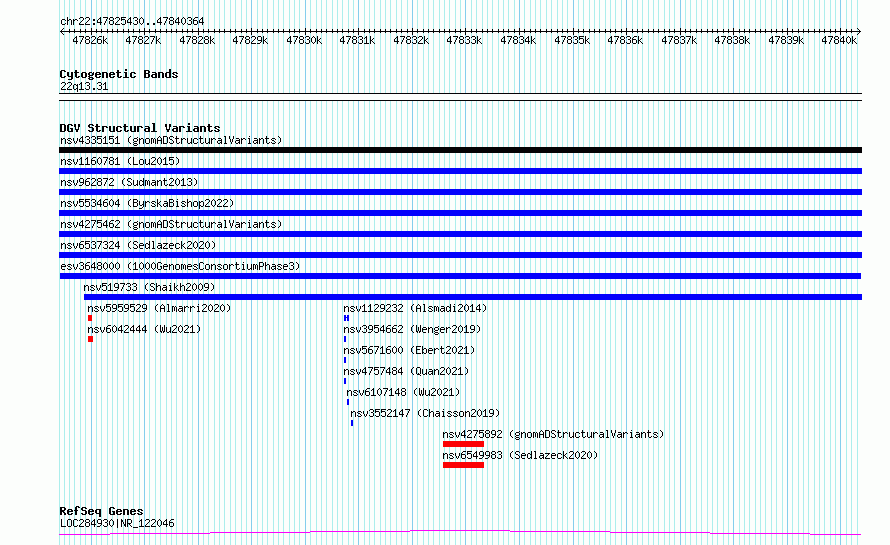This screenshot has width=890, height=545.
Task: Click the blue bar under esv3648000
Action: click(x=460, y=276)
